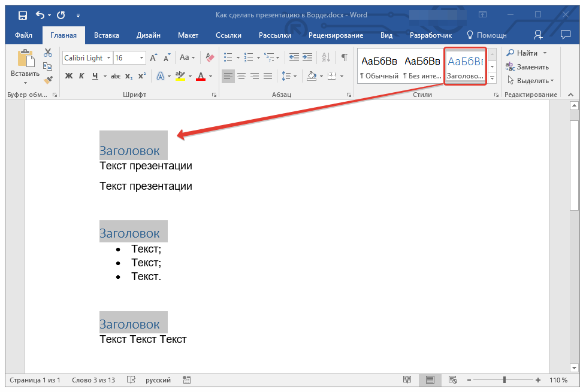Viewport: 580px width, 392px height.
Task: Click the Sort (А-Я) icon
Action: (x=326, y=57)
